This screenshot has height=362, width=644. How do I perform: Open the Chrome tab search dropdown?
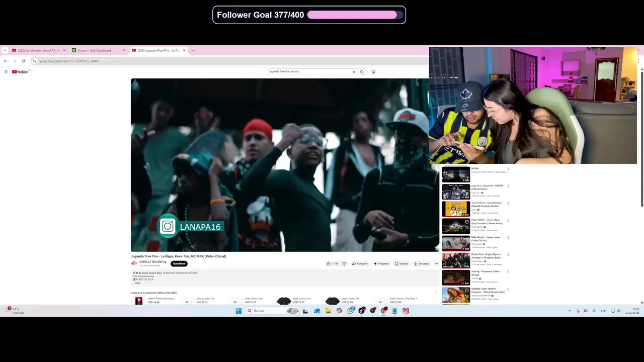click(5, 50)
